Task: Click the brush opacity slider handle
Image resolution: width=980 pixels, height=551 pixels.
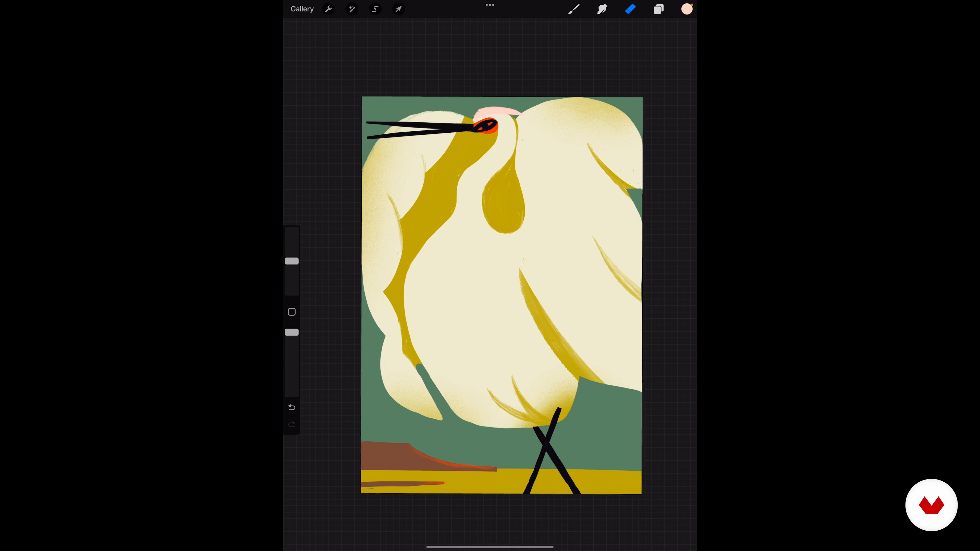Action: [292, 332]
